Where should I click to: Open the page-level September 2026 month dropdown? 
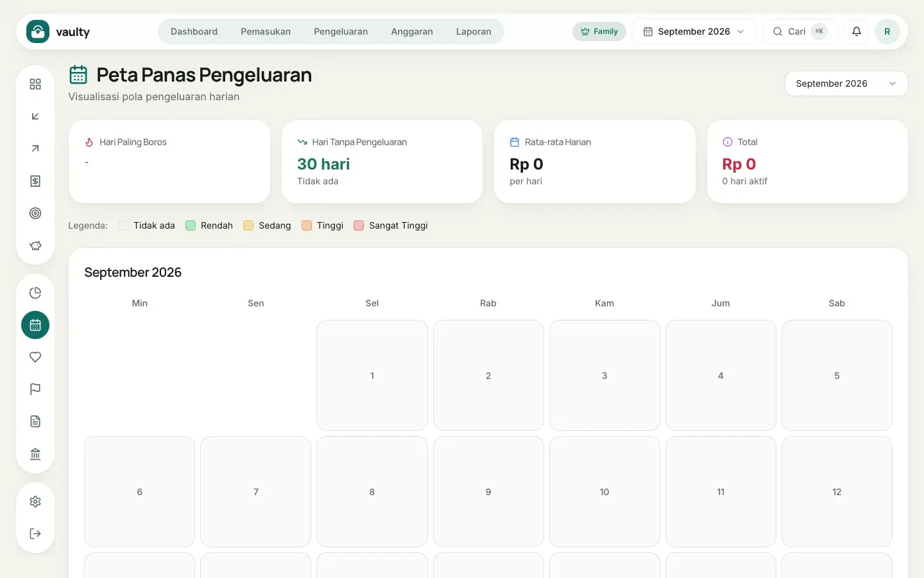[846, 83]
